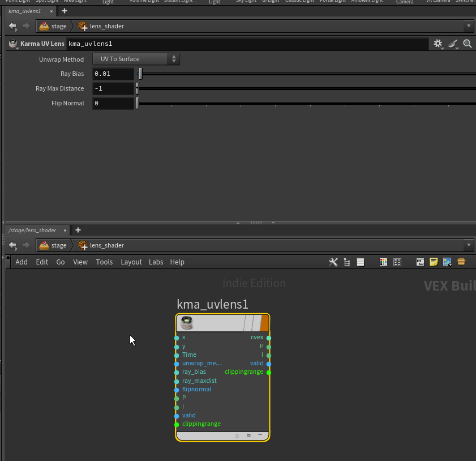Click the Unwrap Method parameter label

coord(61,59)
